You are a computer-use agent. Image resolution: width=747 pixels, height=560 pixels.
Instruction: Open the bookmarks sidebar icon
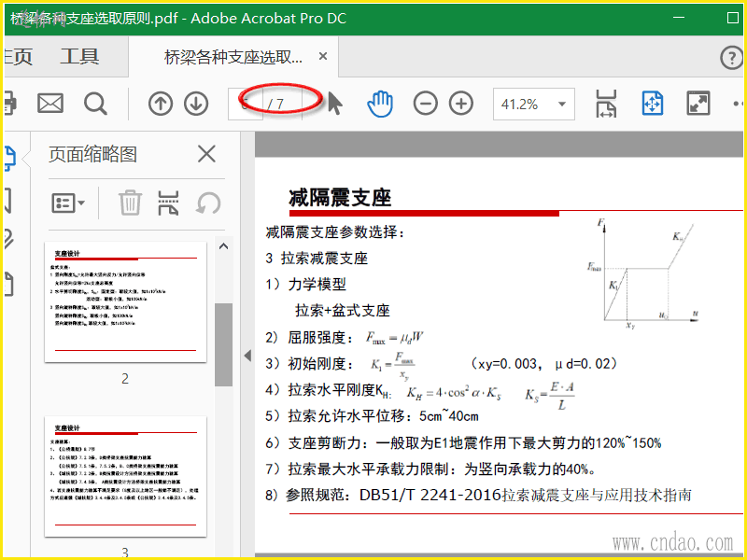(x=8, y=201)
